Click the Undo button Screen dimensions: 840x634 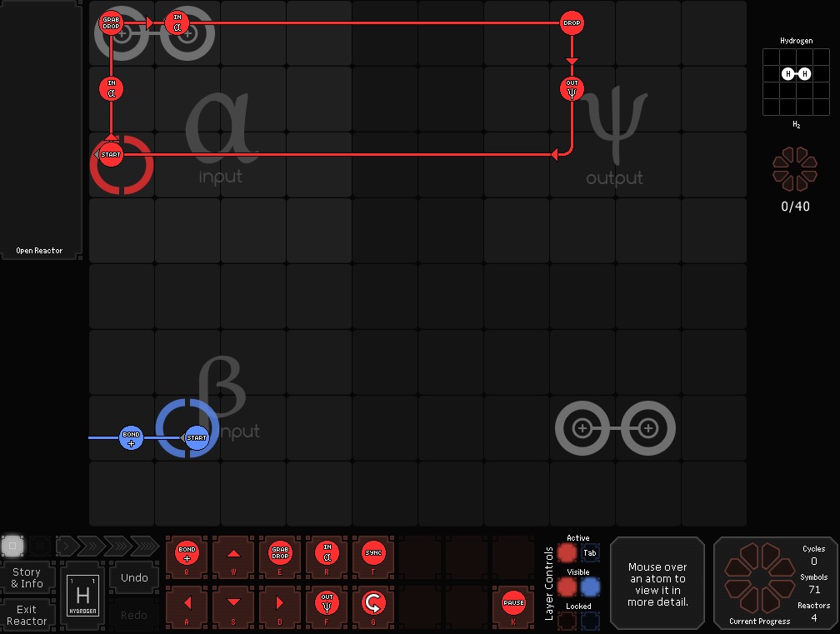point(134,577)
